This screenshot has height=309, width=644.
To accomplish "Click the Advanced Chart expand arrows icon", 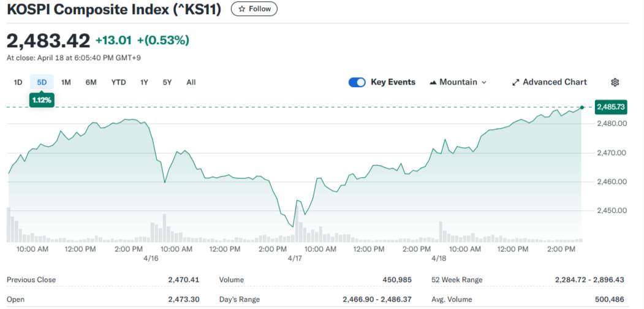I will pos(515,82).
